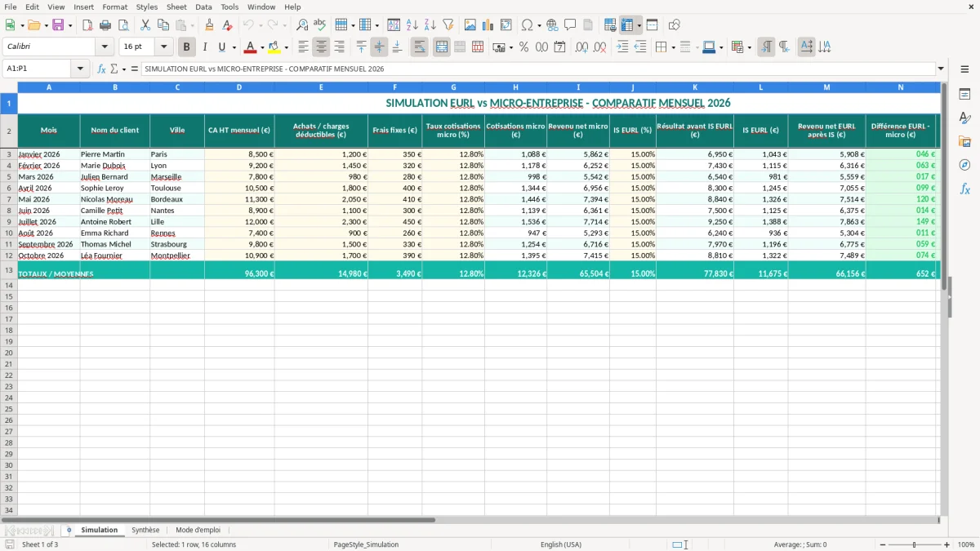
Task: Increase cell indent
Action: (622, 47)
